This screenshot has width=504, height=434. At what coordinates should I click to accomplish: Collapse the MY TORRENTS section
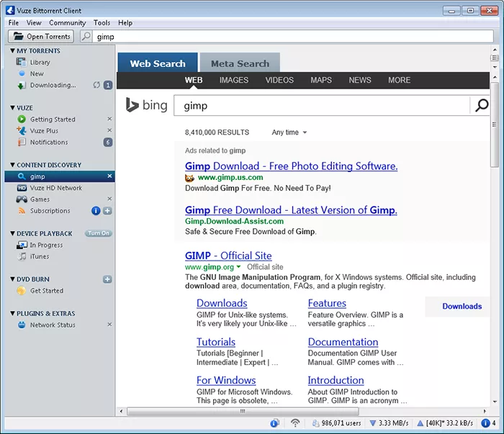[12, 51]
